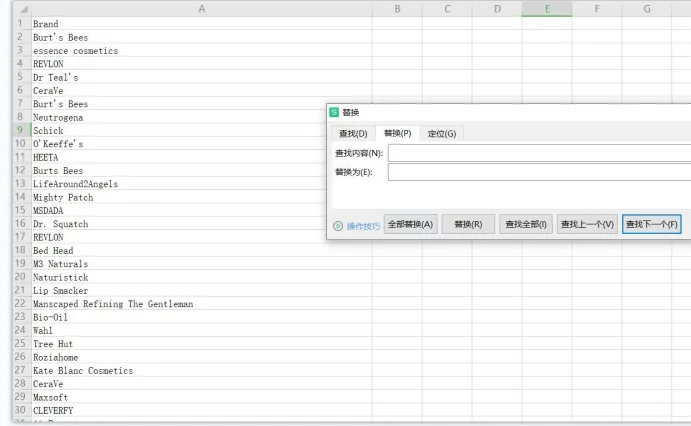Select the cell containing 'Brand'

point(202,24)
